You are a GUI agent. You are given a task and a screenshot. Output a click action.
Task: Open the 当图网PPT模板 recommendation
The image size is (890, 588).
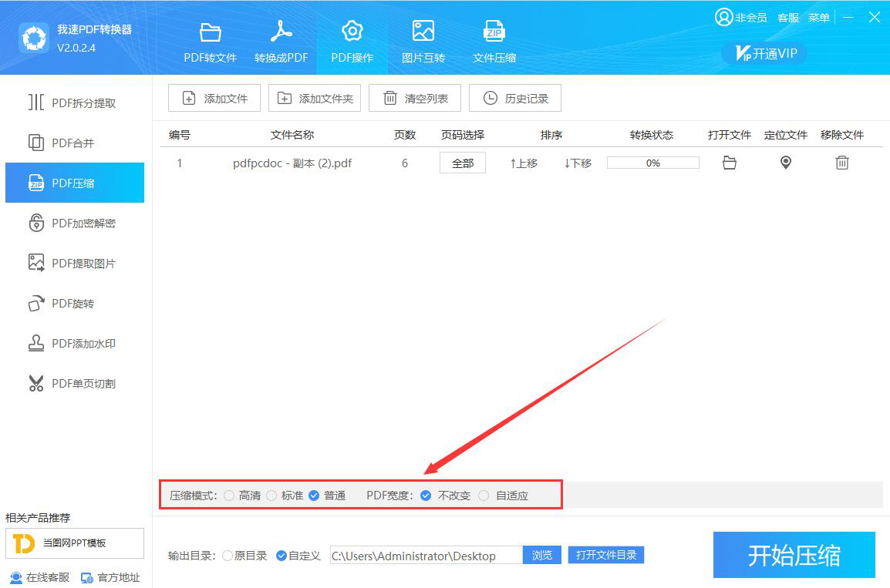coord(74,543)
